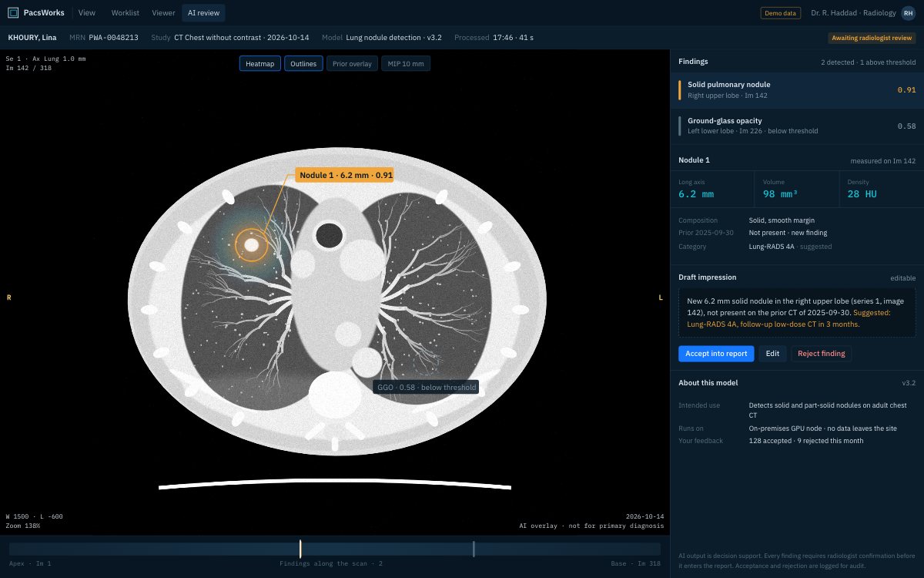This screenshot has width=924, height=578.
Task: Click the 'Apex · Im 1' timeline label
Action: point(30,564)
